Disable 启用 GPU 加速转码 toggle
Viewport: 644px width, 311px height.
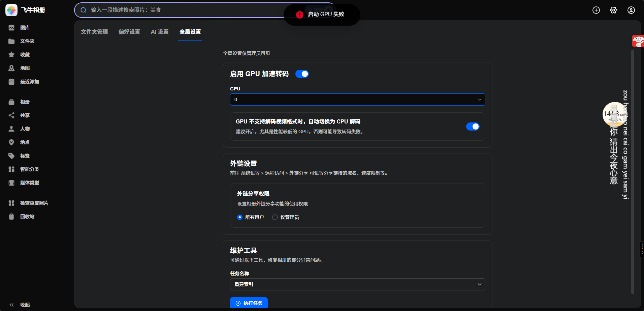[x=302, y=74]
